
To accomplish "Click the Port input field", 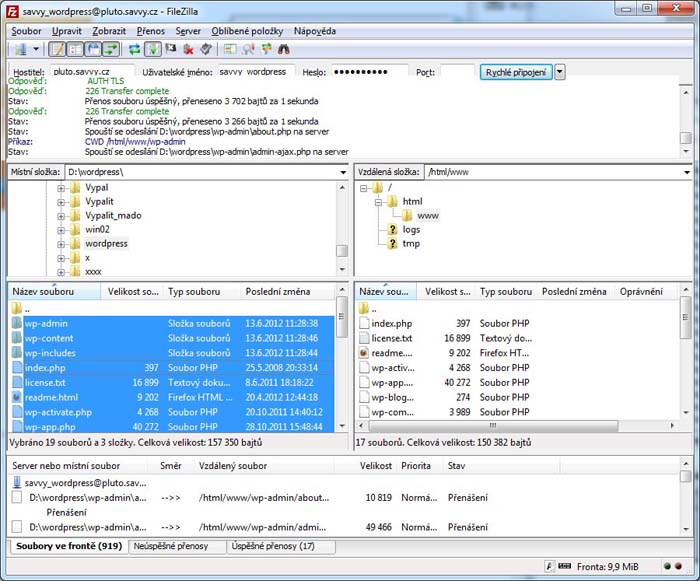I will pyautogui.click(x=457, y=72).
